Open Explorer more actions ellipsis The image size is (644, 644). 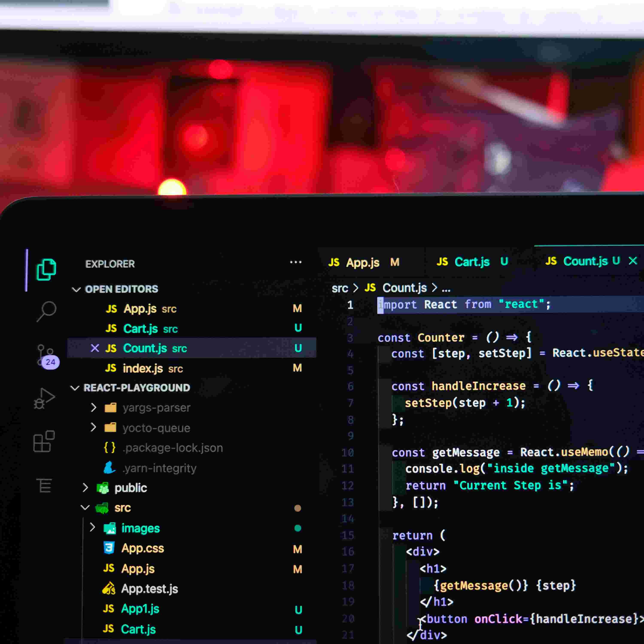pyautogui.click(x=296, y=262)
